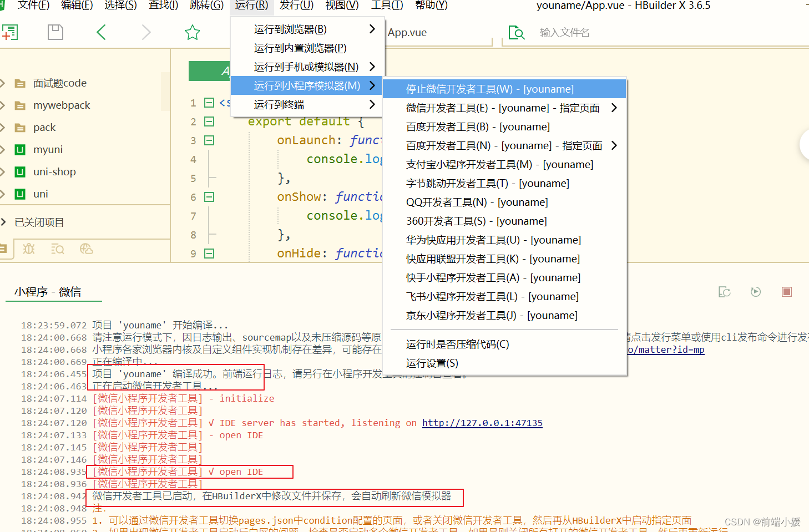Open the 文件 menu

(x=33, y=6)
